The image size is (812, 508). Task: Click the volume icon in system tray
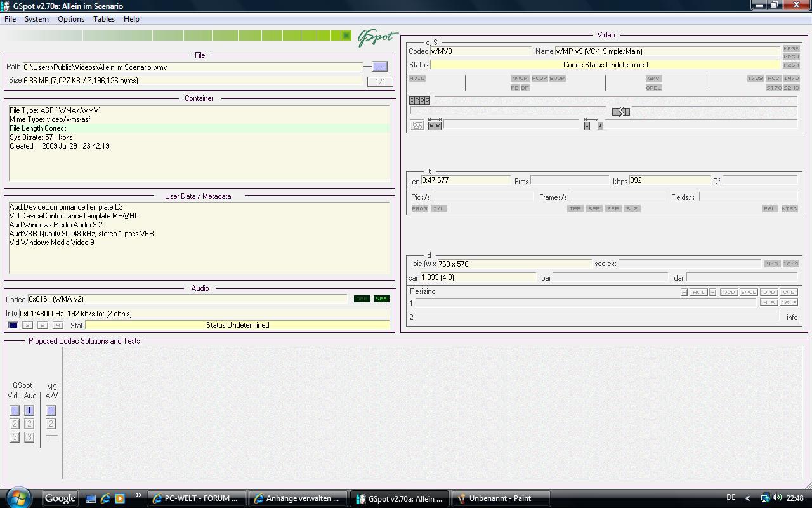pyautogui.click(x=777, y=498)
